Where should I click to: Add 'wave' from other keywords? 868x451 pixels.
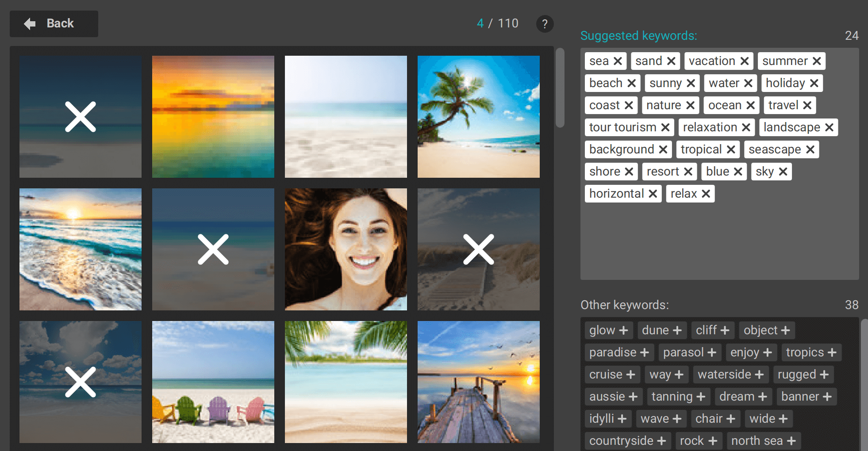pos(677,419)
